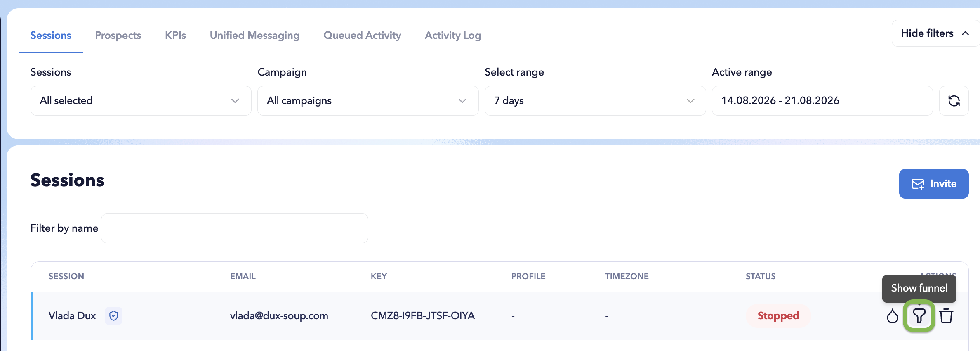The image size is (980, 351).
Task: Go to Unified Messaging tab
Action: click(x=254, y=36)
